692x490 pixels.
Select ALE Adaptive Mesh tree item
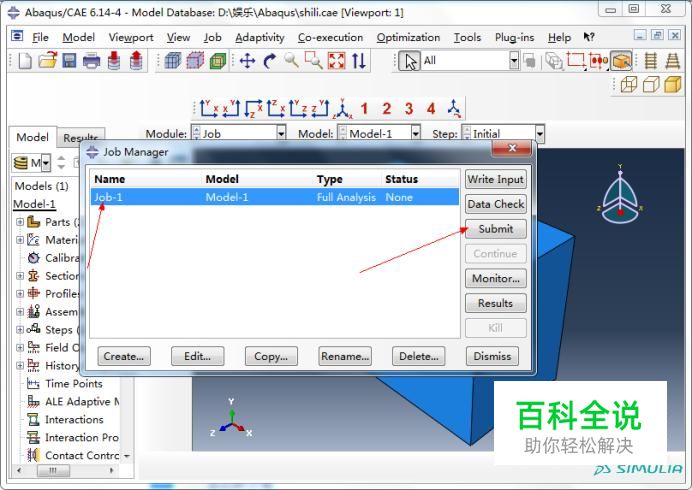coord(82,402)
